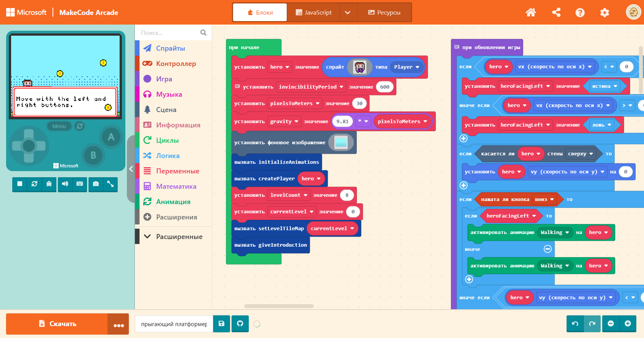Image resolution: width=644 pixels, height=338 pixels.
Task: Open the gravity variable dropdown
Action: (x=284, y=121)
